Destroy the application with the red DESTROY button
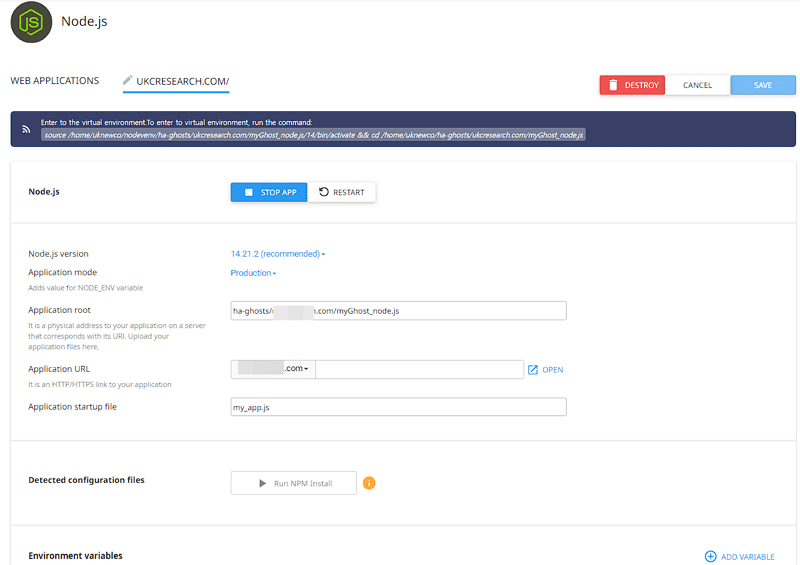800x565 pixels. [632, 85]
